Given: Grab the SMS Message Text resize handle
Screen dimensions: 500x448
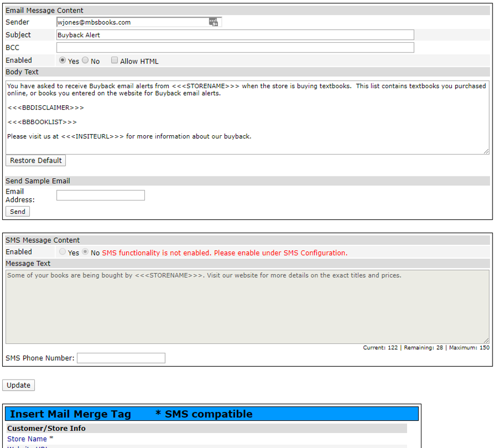Looking at the screenshot, I should (486, 341).
